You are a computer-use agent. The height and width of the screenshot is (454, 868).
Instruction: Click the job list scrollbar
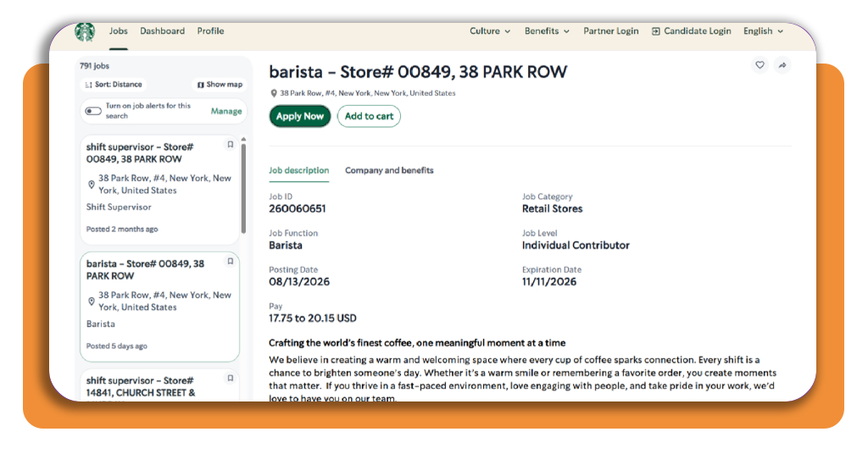point(243,188)
